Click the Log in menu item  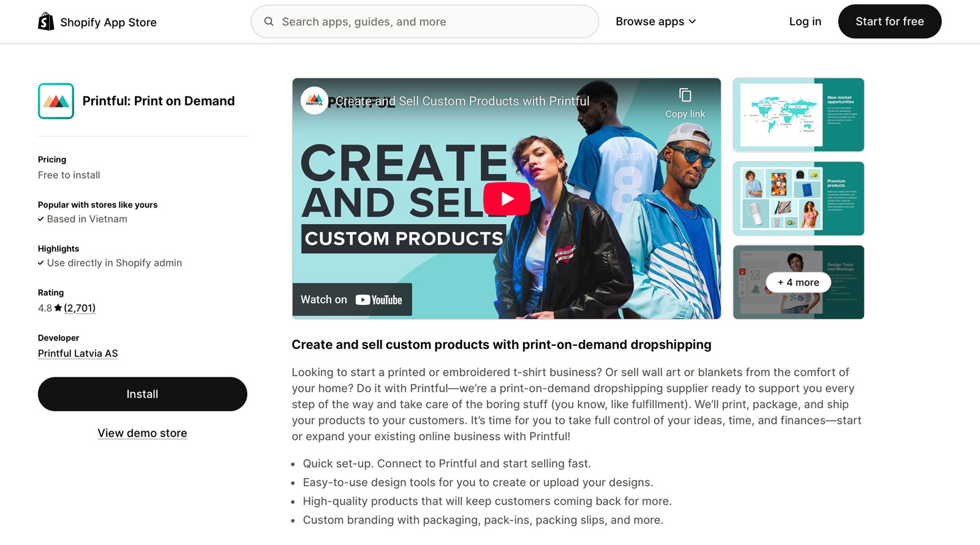[x=805, y=21]
